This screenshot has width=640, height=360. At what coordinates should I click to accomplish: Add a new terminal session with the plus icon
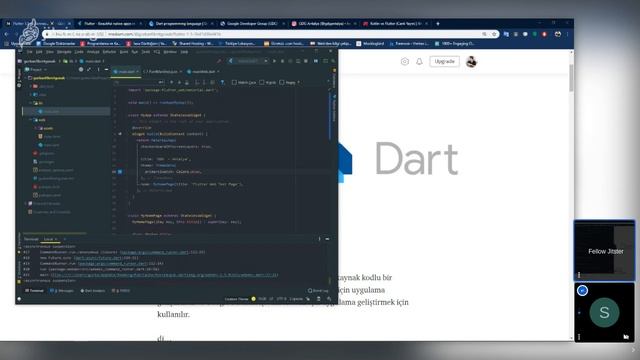(64, 239)
